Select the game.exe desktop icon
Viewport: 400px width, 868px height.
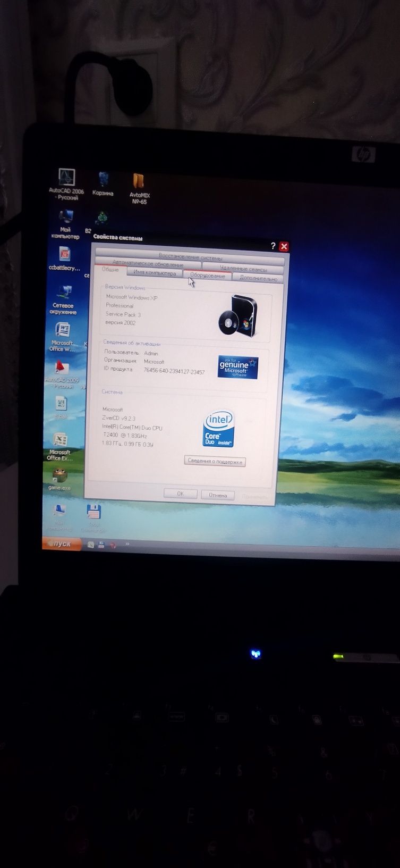click(59, 479)
